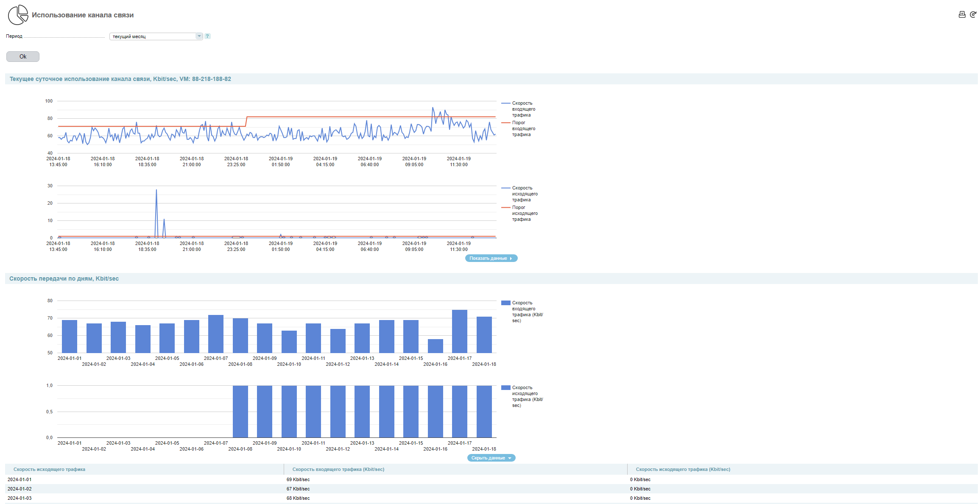Viewport: 980px width, 504px height.
Task: Click date label 2024-01-09 under daily incoming chart
Action: pyautogui.click(x=265, y=358)
